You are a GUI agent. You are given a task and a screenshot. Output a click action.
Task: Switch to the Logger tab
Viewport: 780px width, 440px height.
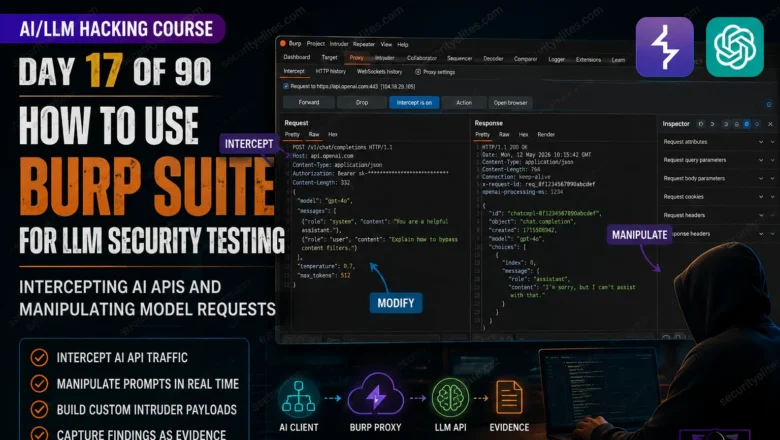pyautogui.click(x=556, y=59)
